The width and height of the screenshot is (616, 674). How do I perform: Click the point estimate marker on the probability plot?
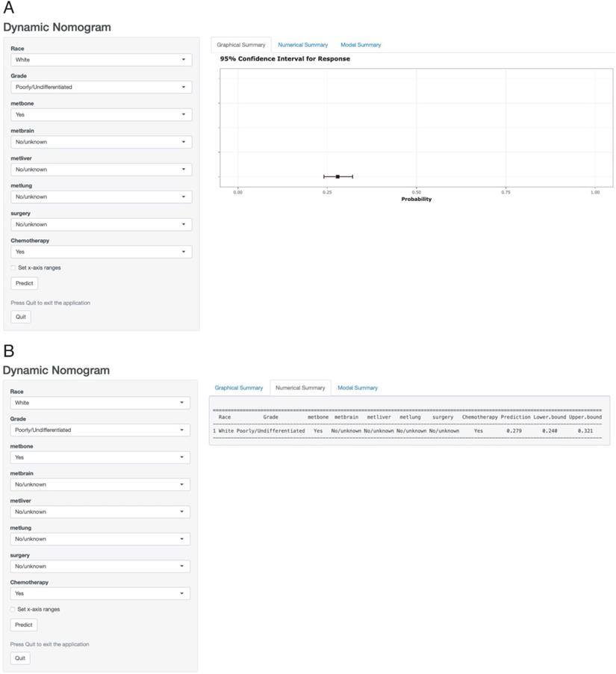(337, 176)
